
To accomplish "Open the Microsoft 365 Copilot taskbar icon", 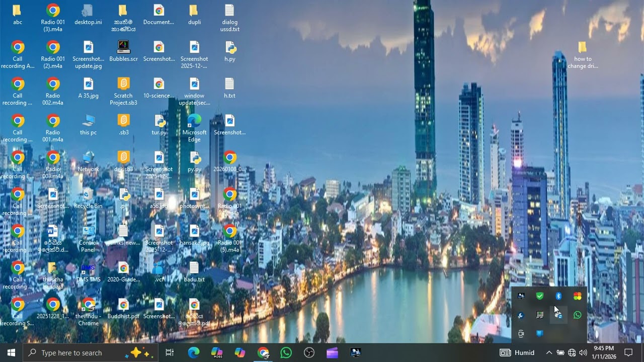I will click(217, 352).
